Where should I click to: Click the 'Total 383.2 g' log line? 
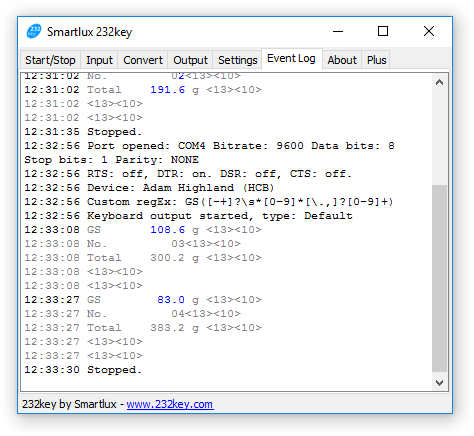(x=143, y=328)
